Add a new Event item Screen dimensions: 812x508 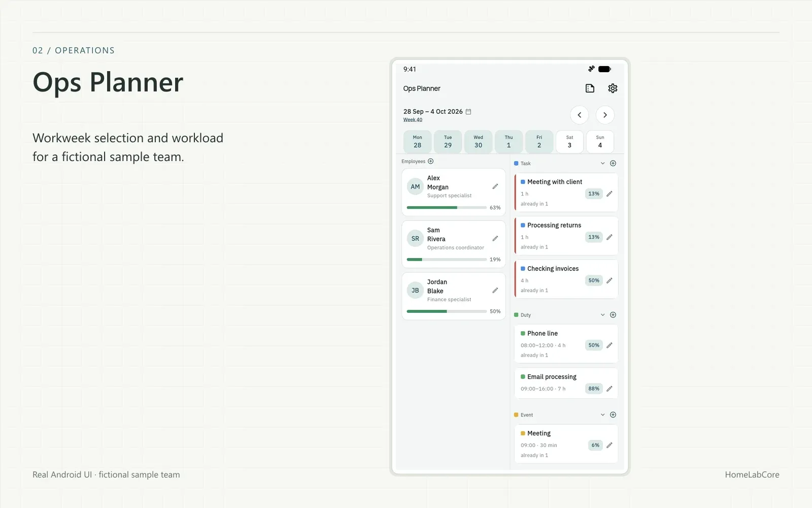click(613, 415)
